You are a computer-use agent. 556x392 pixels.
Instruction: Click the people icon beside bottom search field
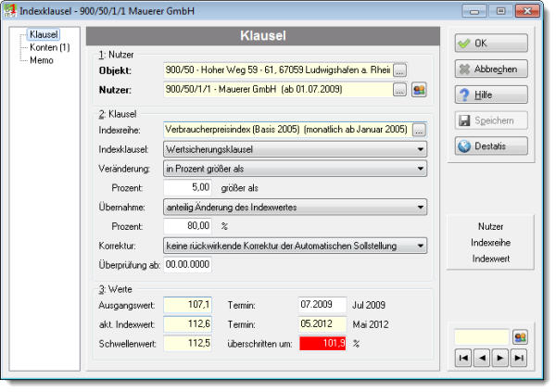pos(520,337)
